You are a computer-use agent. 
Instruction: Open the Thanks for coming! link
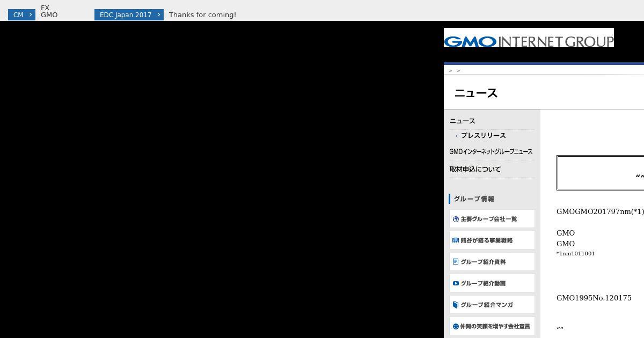point(202,15)
